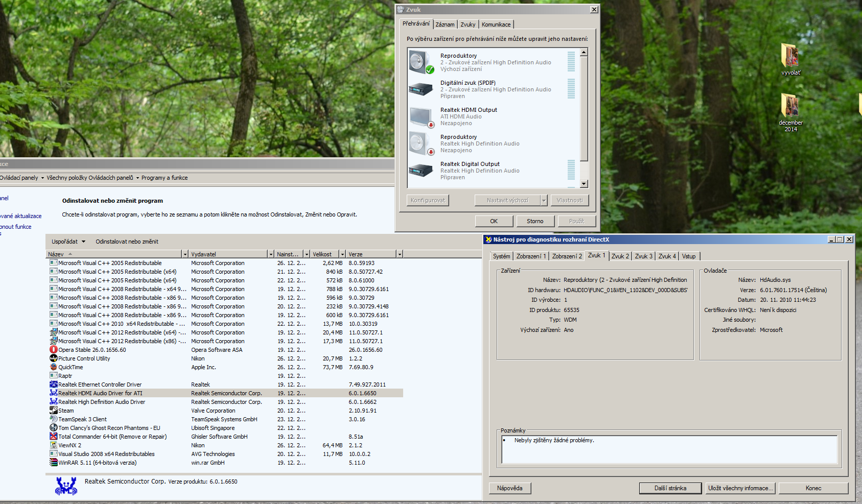Click the scroll-up arrow in the Zvuk device list

(x=584, y=52)
